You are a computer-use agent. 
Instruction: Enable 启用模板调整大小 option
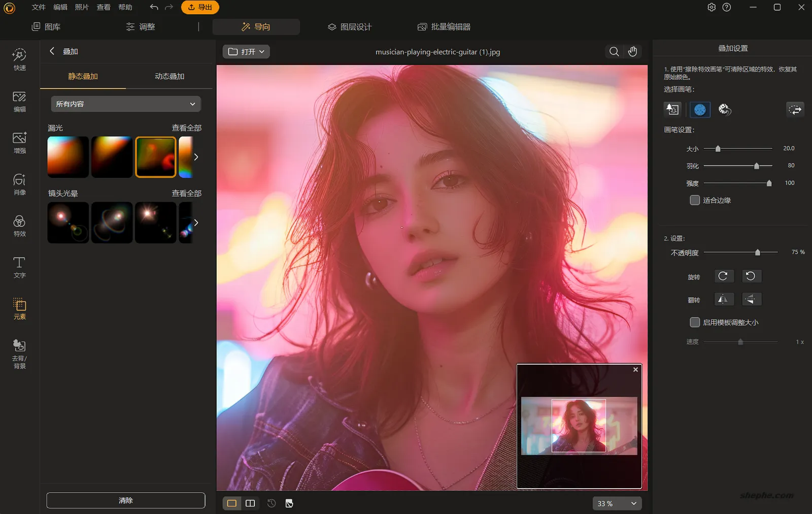point(694,322)
